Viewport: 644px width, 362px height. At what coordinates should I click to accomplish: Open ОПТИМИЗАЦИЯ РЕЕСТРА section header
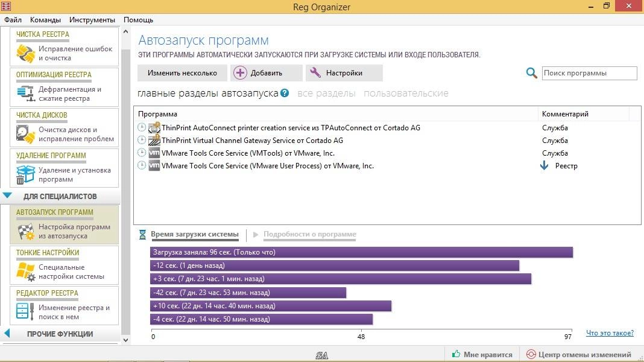click(x=54, y=74)
